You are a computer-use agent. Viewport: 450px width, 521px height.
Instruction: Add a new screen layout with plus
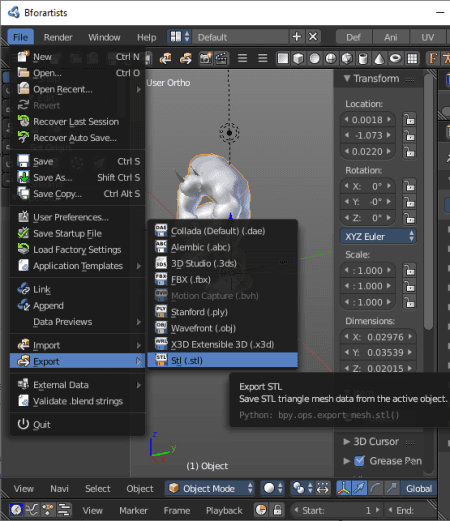tap(296, 37)
